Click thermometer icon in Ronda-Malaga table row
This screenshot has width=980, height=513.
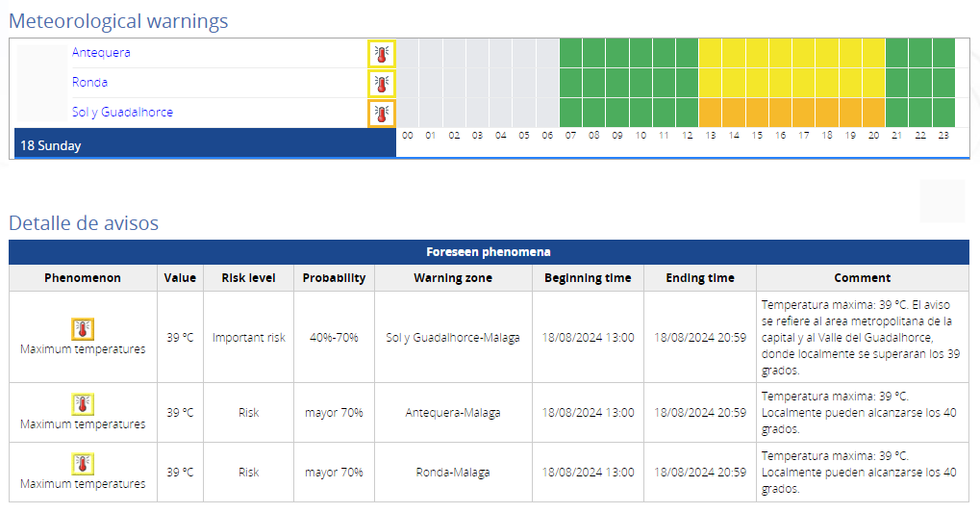tap(83, 464)
